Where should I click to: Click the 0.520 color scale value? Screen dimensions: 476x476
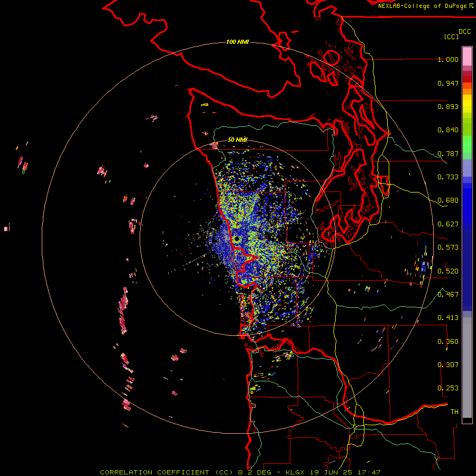click(x=448, y=271)
